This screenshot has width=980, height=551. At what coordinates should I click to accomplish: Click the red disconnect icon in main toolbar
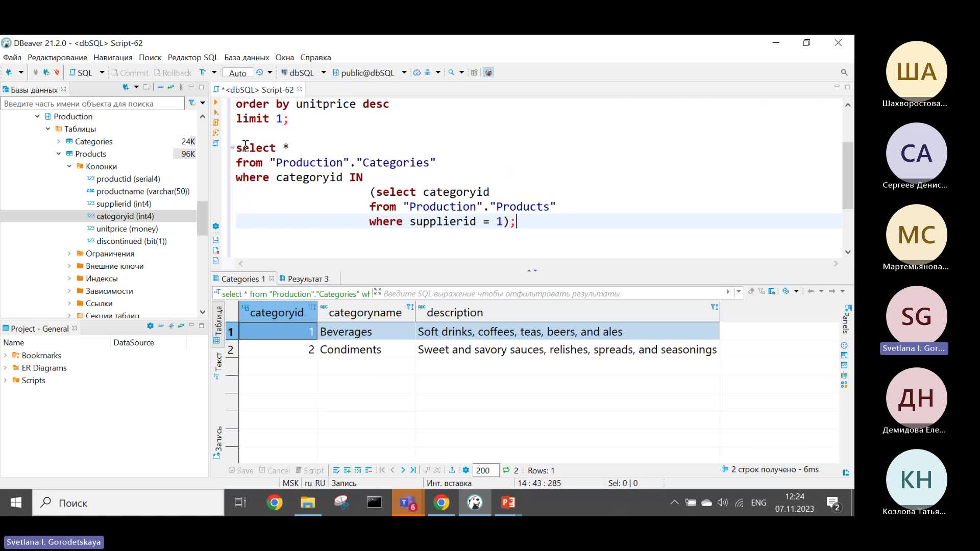coord(57,72)
